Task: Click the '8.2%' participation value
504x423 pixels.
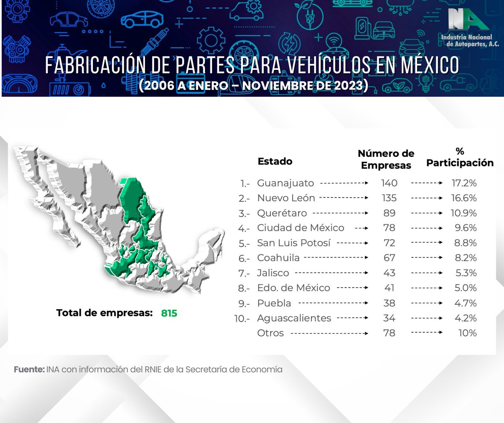Action: (466, 258)
